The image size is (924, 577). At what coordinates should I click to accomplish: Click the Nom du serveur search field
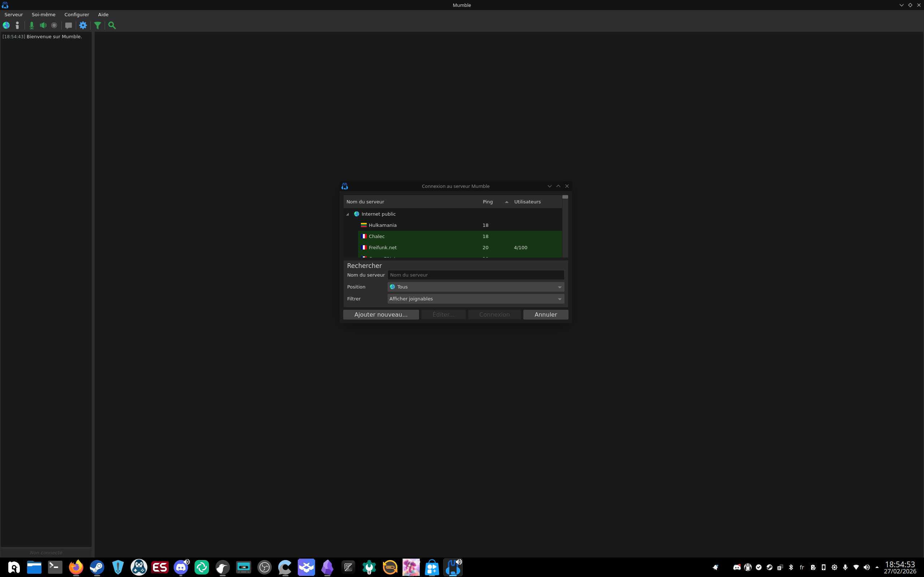point(475,275)
